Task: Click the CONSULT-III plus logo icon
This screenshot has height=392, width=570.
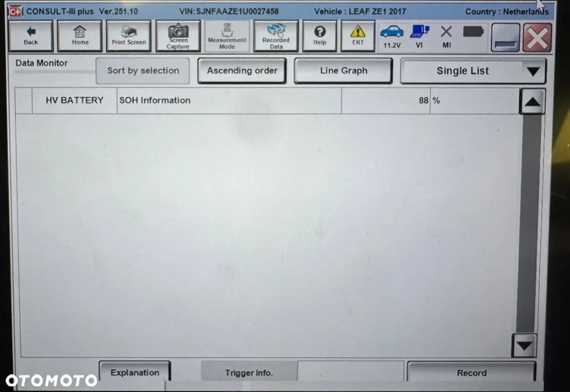Action: pos(15,11)
